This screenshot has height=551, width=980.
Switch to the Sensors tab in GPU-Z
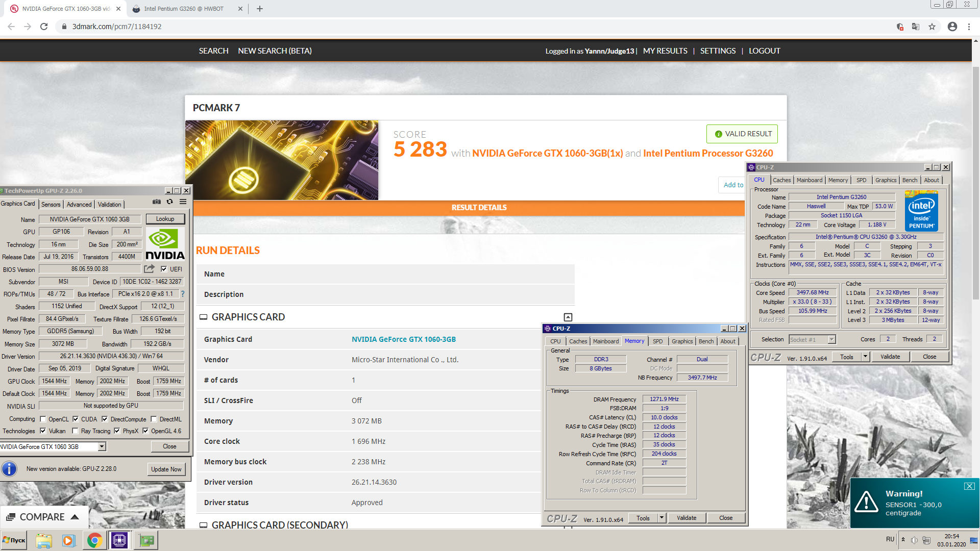coord(51,204)
